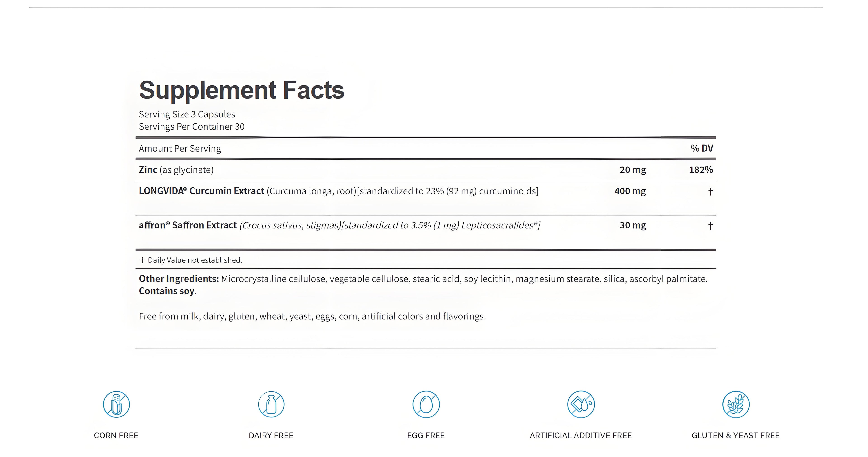Click the Zinc (as glycinate) row
This screenshot has height=457, width=868.
176,170
